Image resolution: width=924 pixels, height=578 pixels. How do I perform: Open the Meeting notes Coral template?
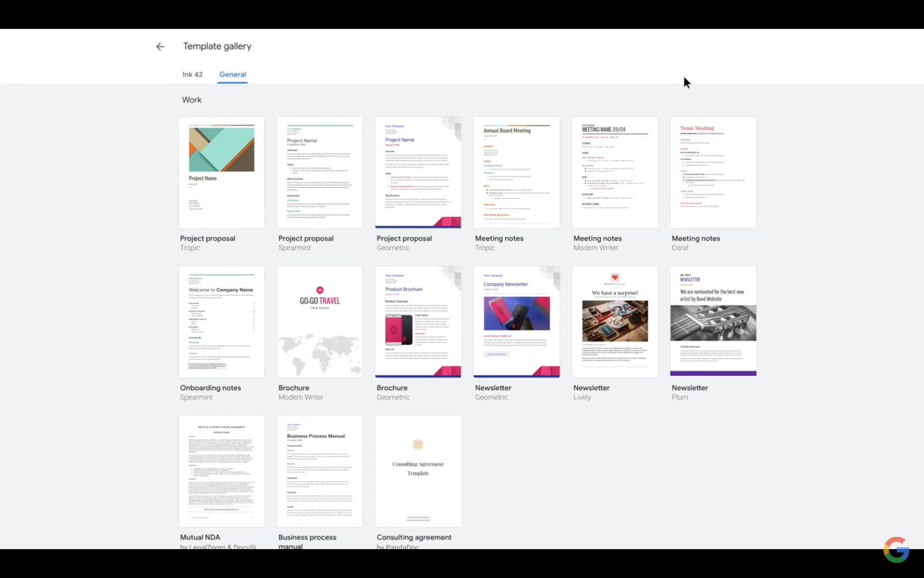713,172
